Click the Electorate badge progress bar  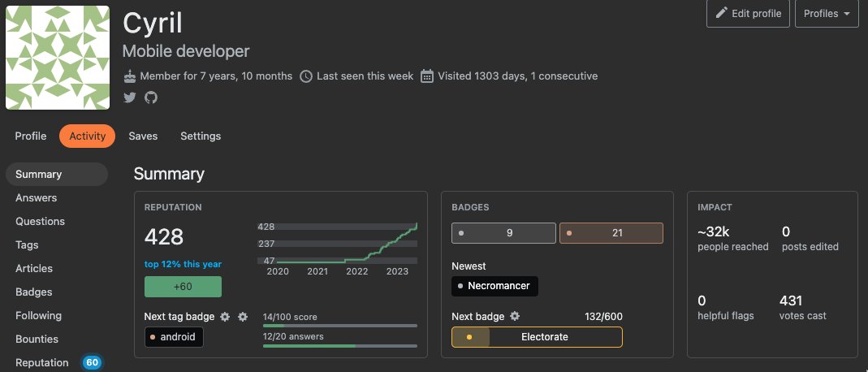pos(537,337)
